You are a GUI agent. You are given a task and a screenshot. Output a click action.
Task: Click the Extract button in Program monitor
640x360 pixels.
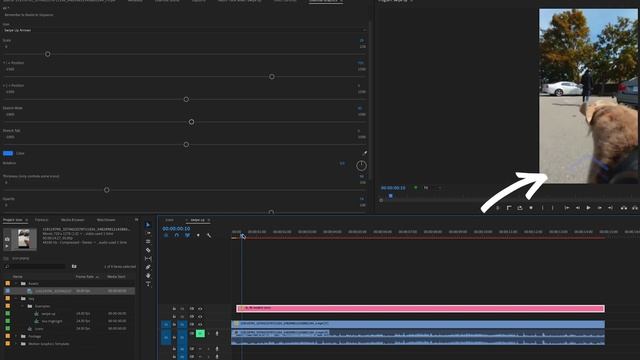click(635, 208)
